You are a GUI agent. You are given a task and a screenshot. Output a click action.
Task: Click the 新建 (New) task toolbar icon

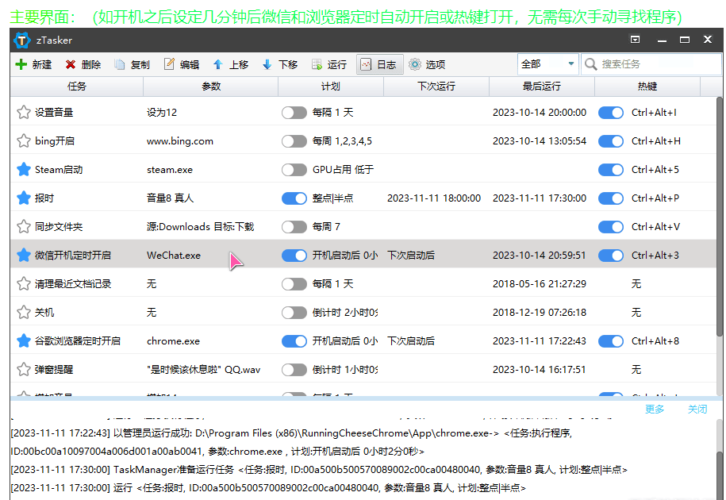(22, 64)
